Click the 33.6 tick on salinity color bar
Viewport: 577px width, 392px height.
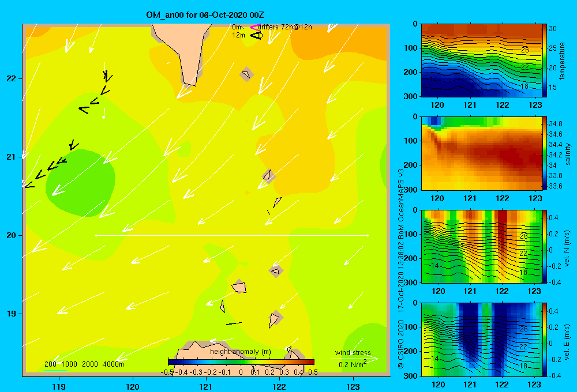tap(555, 186)
